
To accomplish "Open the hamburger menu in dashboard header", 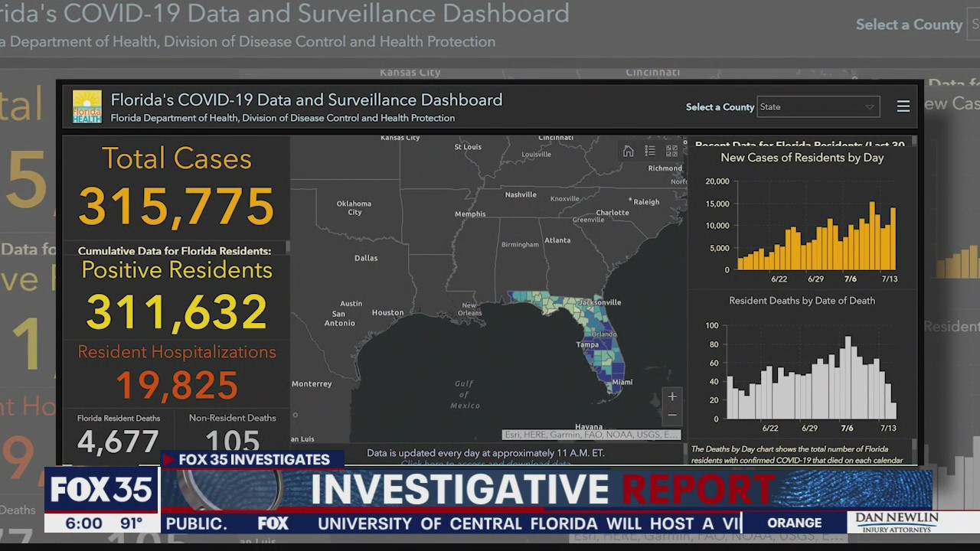I will coord(903,107).
